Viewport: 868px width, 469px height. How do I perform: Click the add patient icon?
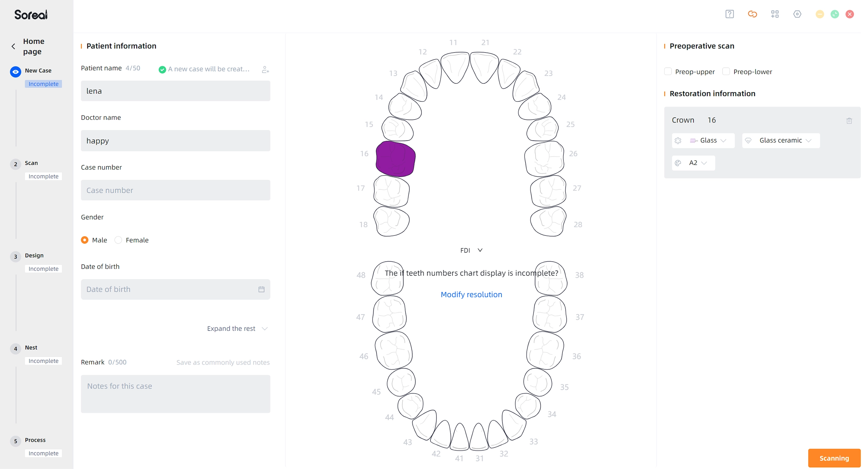pos(265,69)
